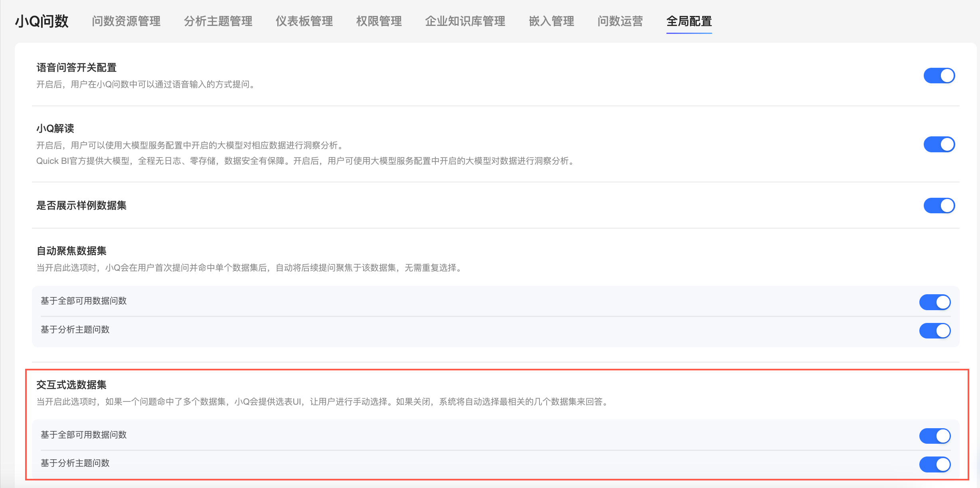Click the 语音问答开关配置 heading

[x=76, y=67]
